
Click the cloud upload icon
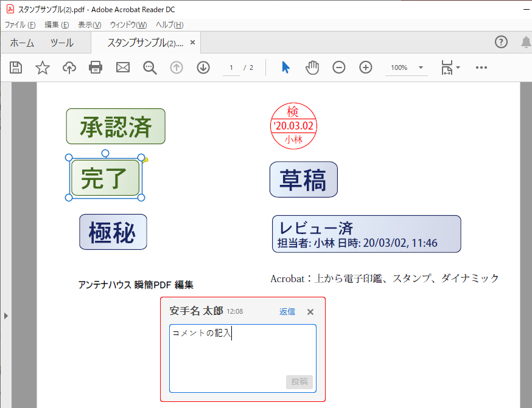pyautogui.click(x=69, y=67)
